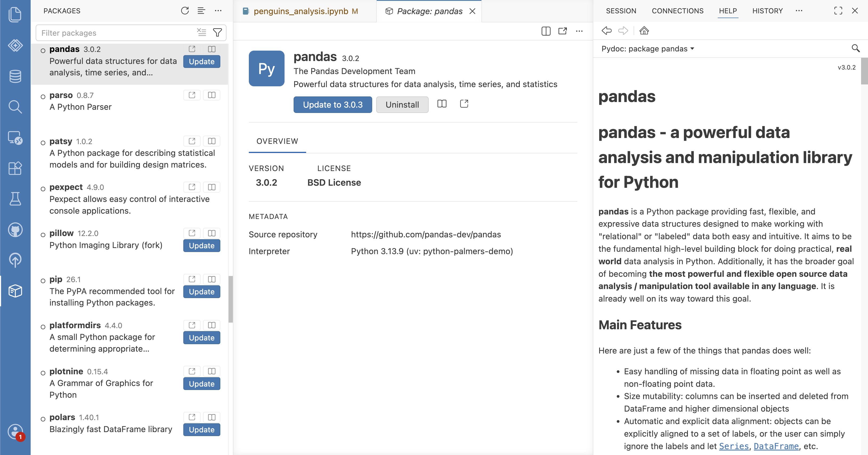Screen dimensions: 868x455
Task: Open the Packages cube view icon
Action: (x=15, y=291)
